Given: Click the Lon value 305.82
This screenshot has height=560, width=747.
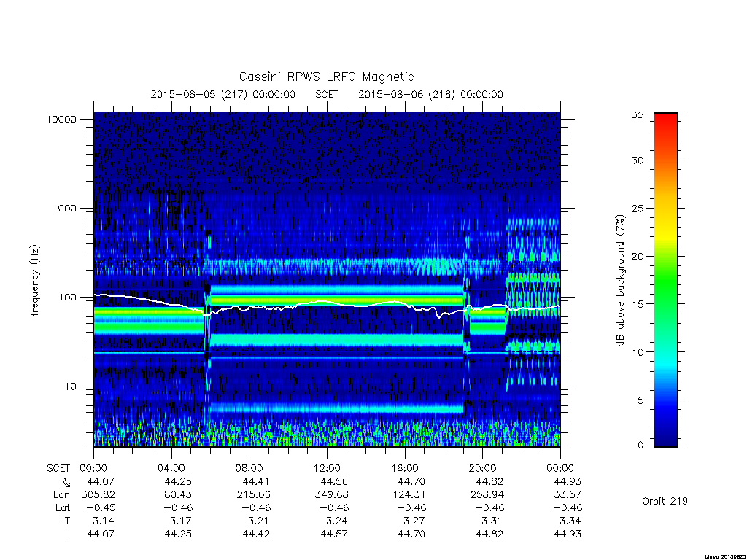Looking at the screenshot, I should pos(98,495).
